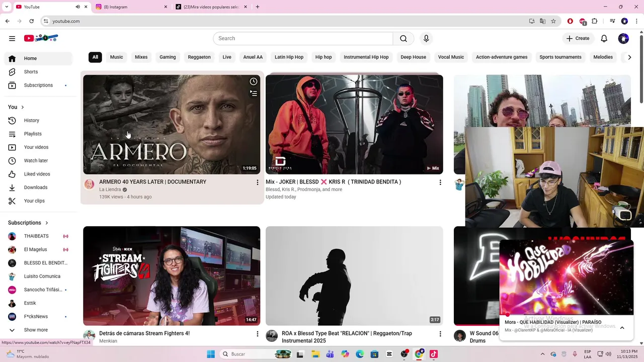
Task: Open Downloads in the sidebar
Action: point(38,188)
